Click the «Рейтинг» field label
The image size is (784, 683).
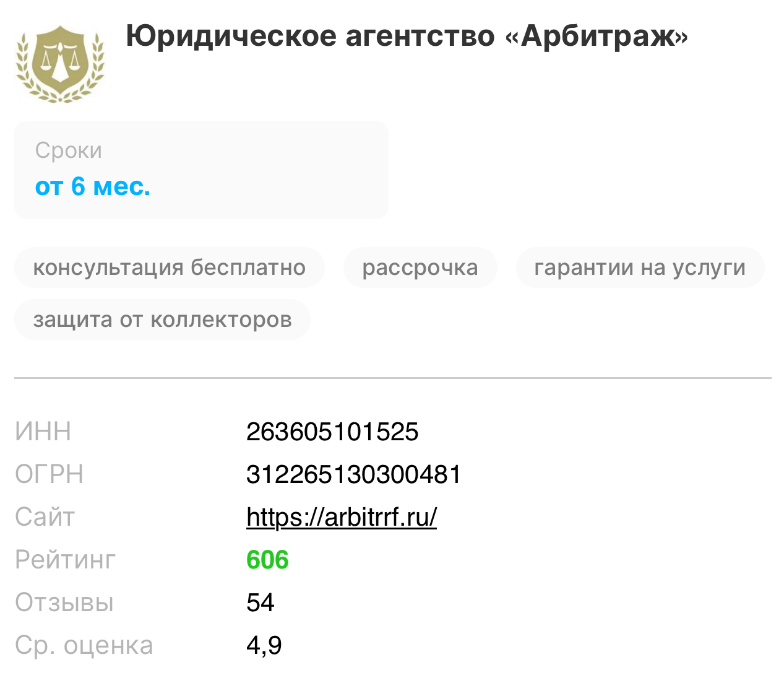click(x=65, y=560)
